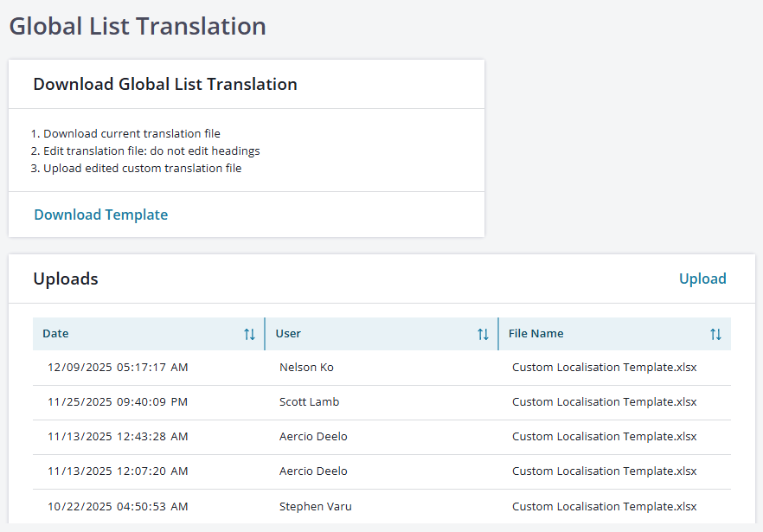Choose Aercio Deelo in the 12:07:20 AM row
Screen dimensions: 763x532
tap(313, 471)
